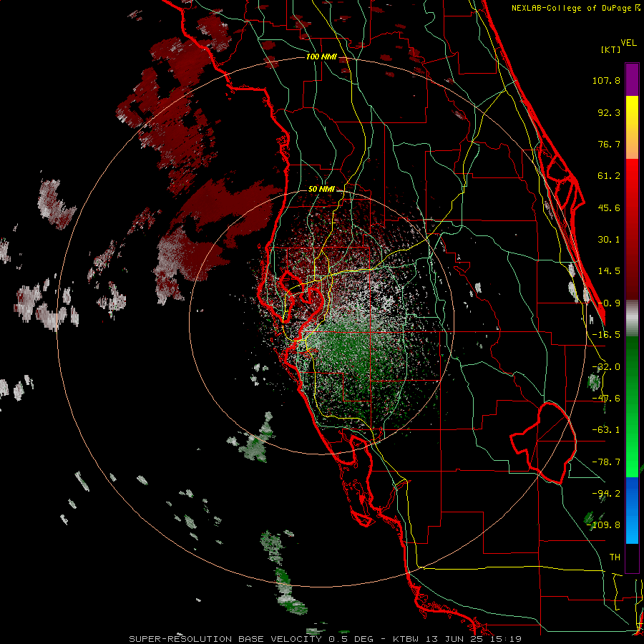Select the -16.5 value on velocity scale
The height and width of the screenshot is (644, 644).
tap(606, 335)
